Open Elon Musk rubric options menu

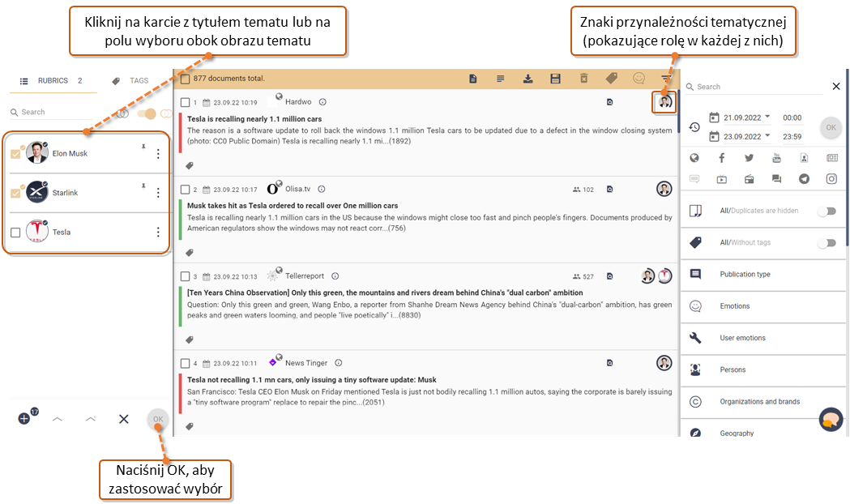[158, 154]
